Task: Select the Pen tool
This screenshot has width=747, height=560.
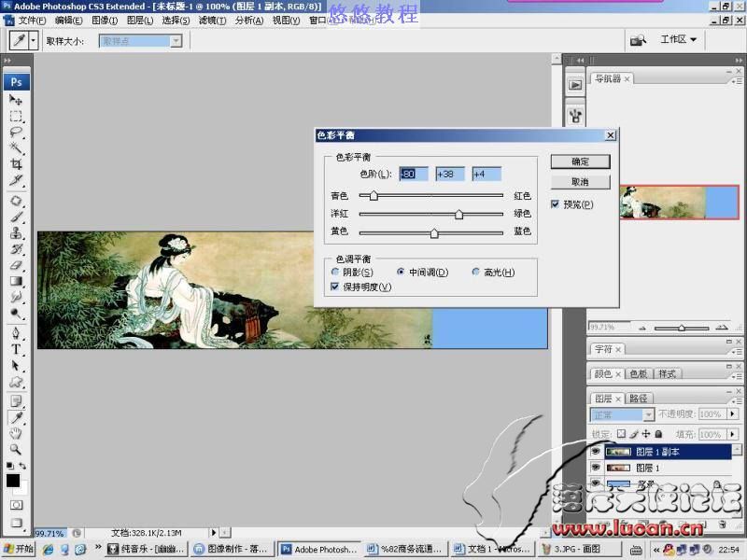Action: pos(16,333)
